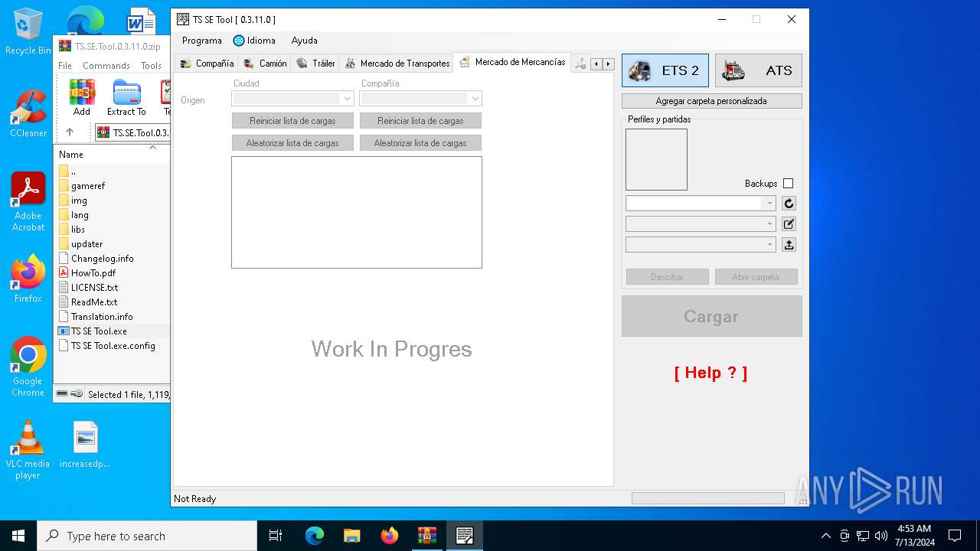Click Reiniciar lista de cargas under Ciudad

292,121
